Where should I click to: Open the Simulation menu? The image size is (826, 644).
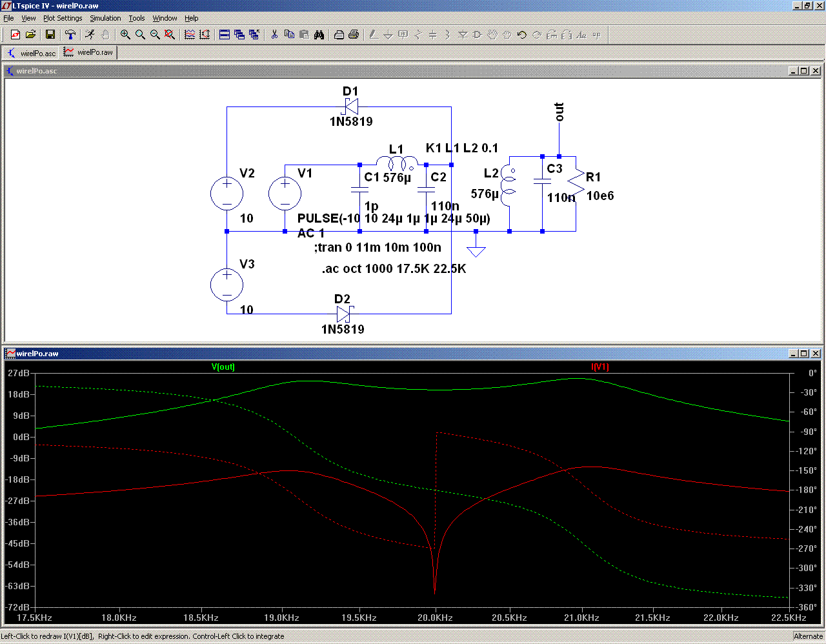(105, 18)
